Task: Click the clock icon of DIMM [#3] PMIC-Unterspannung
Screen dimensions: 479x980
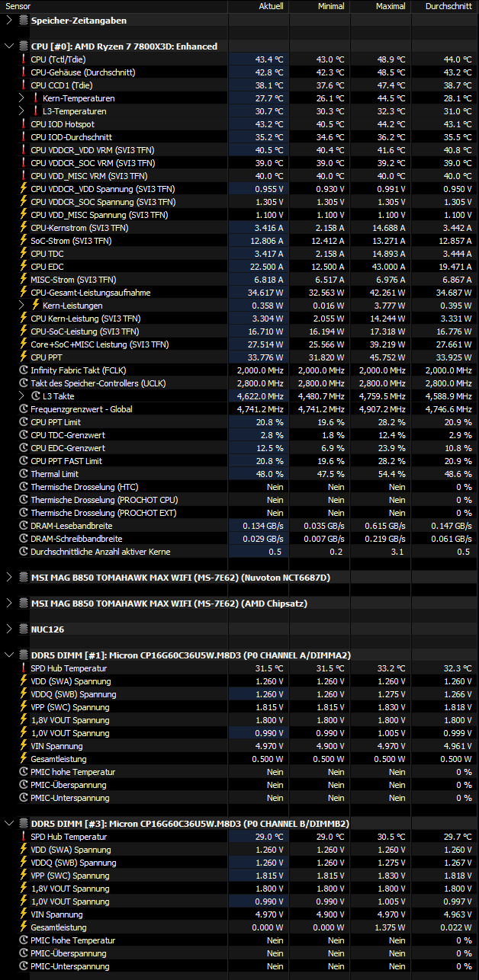Action: click(23, 966)
